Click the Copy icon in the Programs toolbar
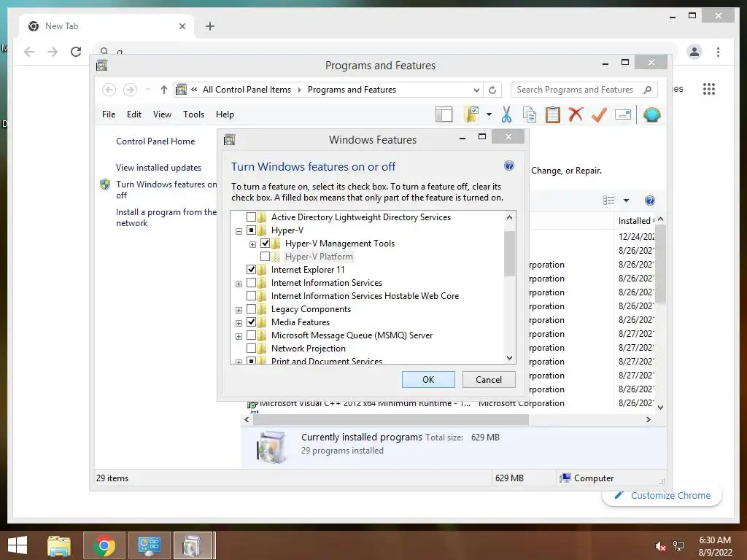This screenshot has width=747, height=560. click(530, 114)
